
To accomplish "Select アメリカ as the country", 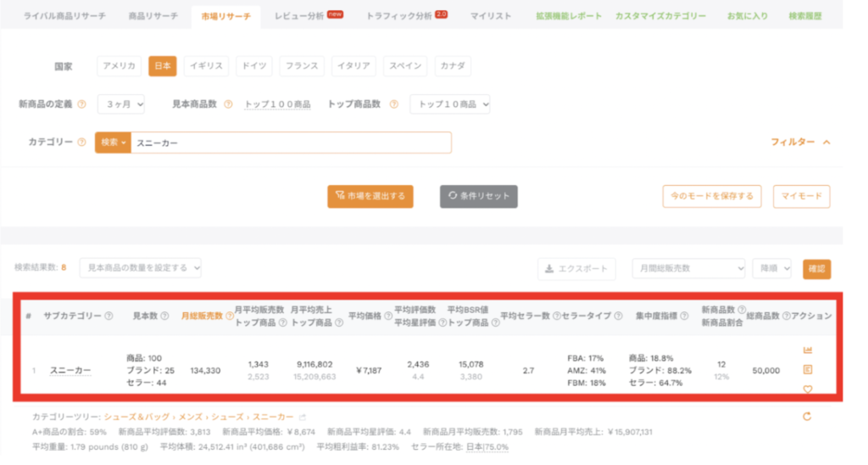I will [119, 66].
